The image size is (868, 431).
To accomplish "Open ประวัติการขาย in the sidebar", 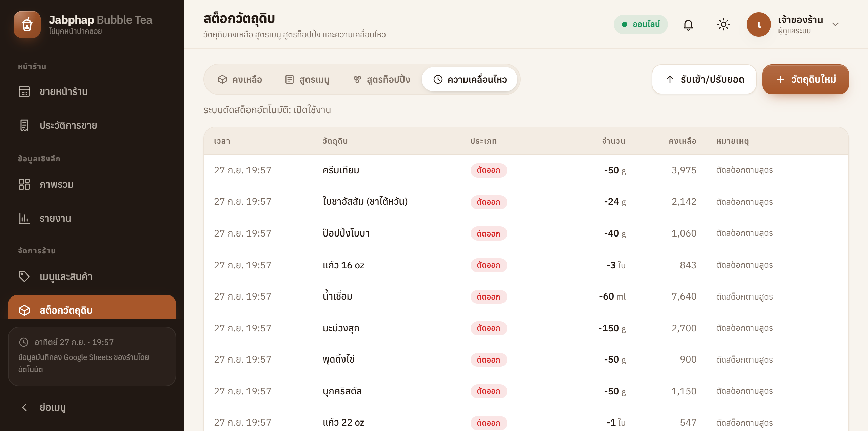I will [x=92, y=125].
